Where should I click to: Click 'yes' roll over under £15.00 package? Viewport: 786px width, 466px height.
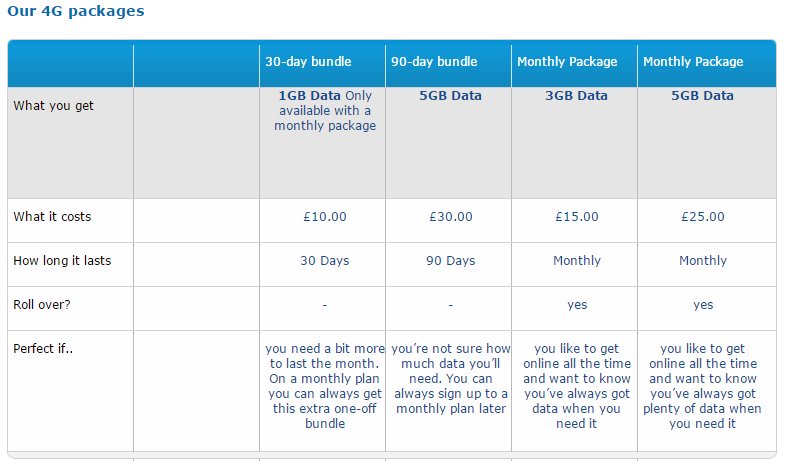[x=577, y=305]
